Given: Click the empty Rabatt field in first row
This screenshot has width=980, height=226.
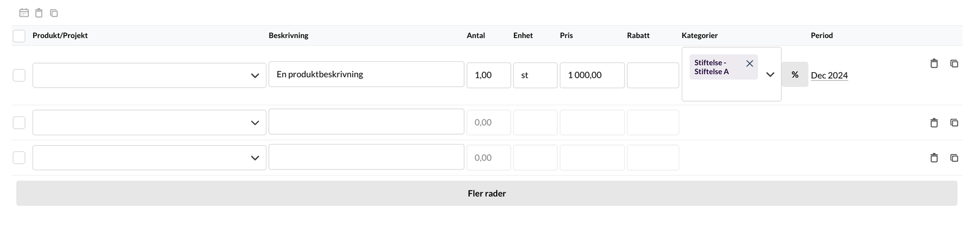Looking at the screenshot, I should point(653,75).
